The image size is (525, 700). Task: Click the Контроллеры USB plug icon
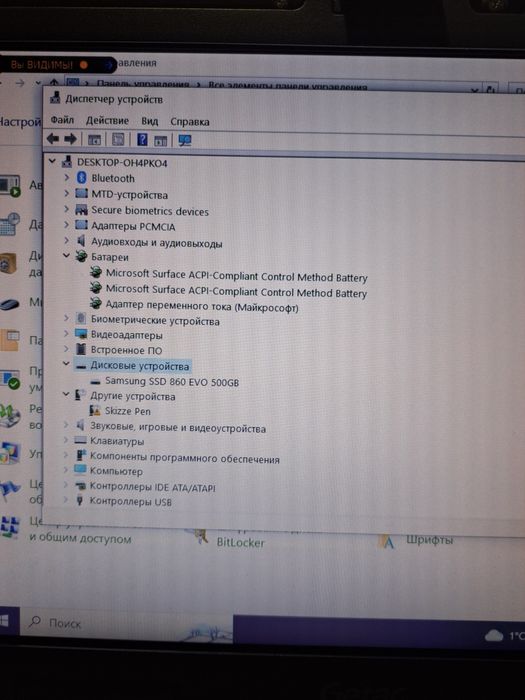pyautogui.click(x=80, y=500)
